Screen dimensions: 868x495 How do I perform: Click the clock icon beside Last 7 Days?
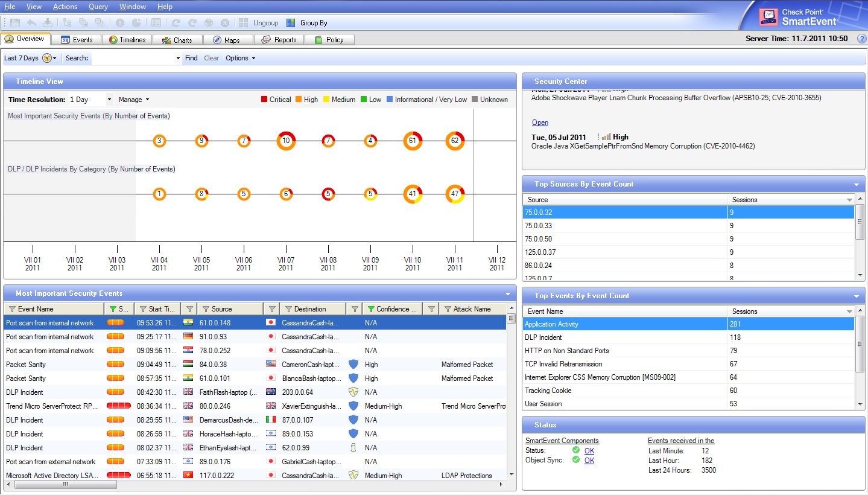pyautogui.click(x=47, y=59)
